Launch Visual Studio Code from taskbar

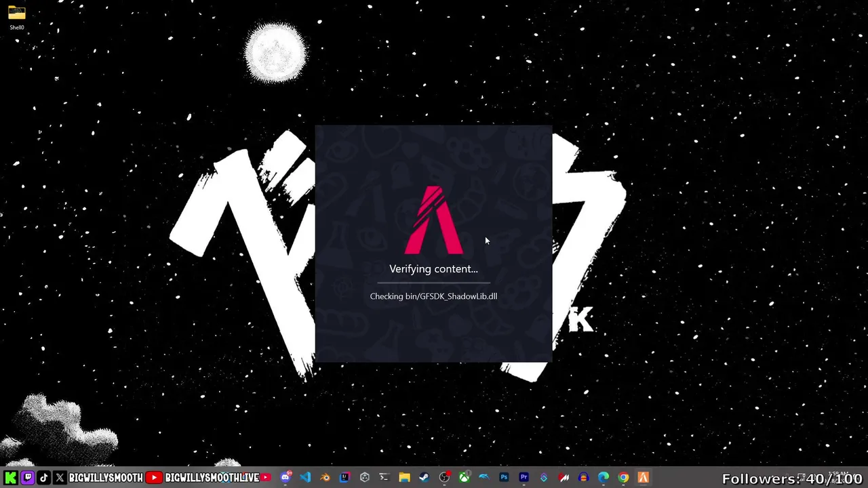305,477
